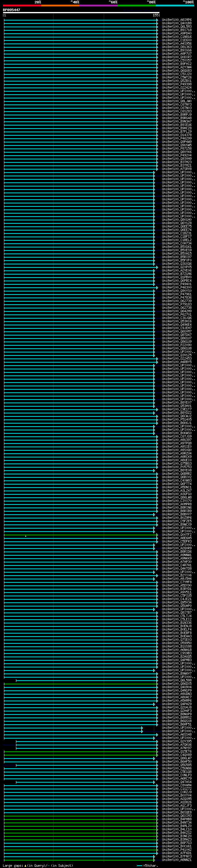The image size is (197, 868).
Task: Click the red 20% identity legend segment
Action: pyautogui.click(x=22, y=6)
